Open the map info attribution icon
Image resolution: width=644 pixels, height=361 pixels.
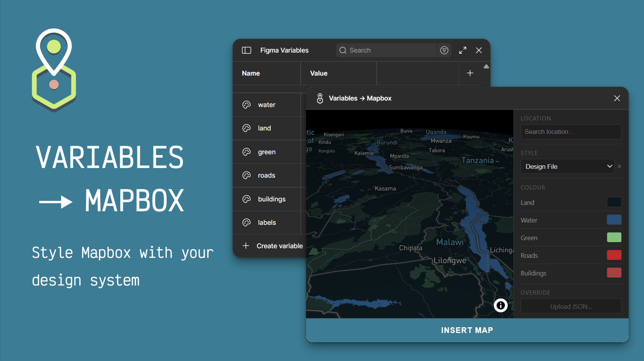[x=501, y=305]
